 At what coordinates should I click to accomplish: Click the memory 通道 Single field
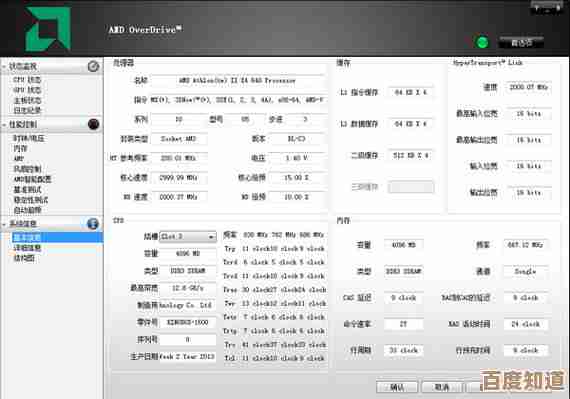coord(525,271)
